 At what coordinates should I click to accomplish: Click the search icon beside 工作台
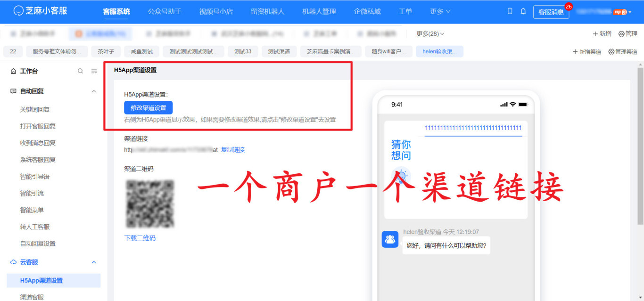[x=80, y=71]
